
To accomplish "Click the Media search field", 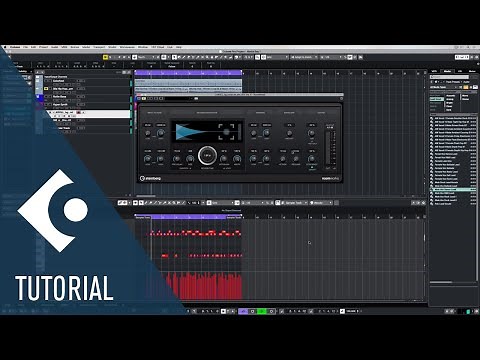I will 449,77.
